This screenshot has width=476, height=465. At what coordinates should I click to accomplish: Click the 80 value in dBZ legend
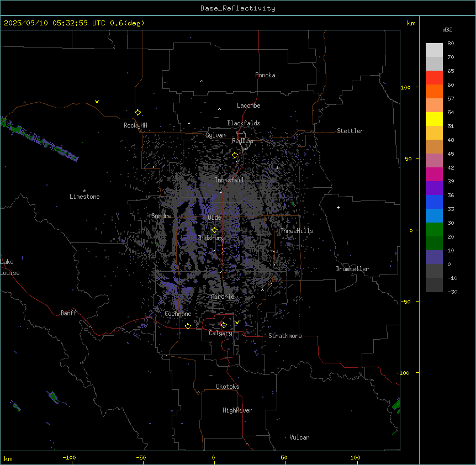click(x=451, y=44)
